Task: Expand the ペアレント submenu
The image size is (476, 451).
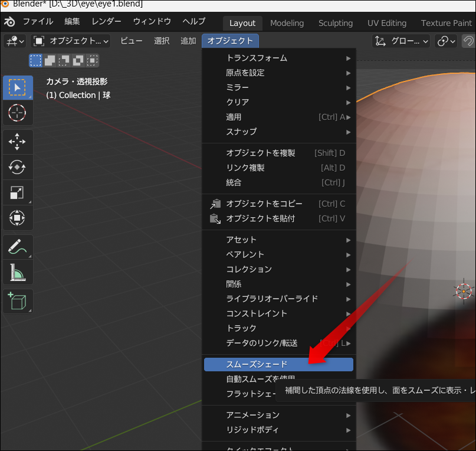Action: pos(278,254)
